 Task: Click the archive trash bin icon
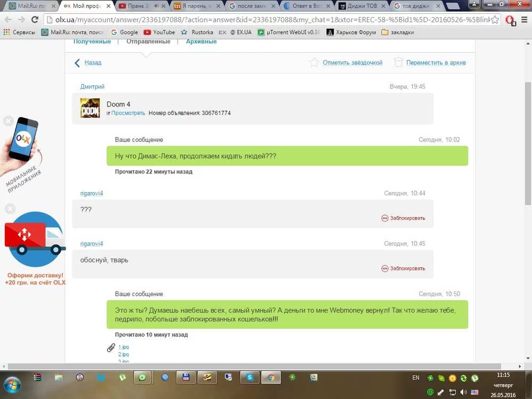click(x=398, y=62)
